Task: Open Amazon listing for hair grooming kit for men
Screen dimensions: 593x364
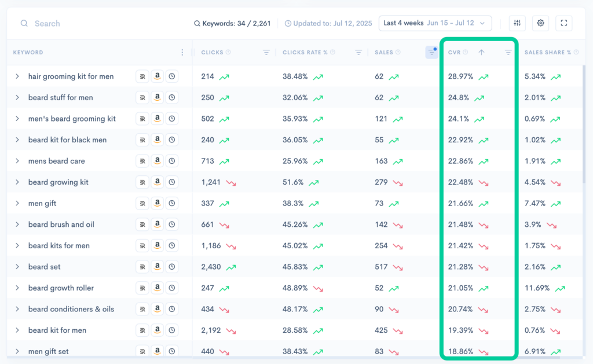Action: point(157,76)
